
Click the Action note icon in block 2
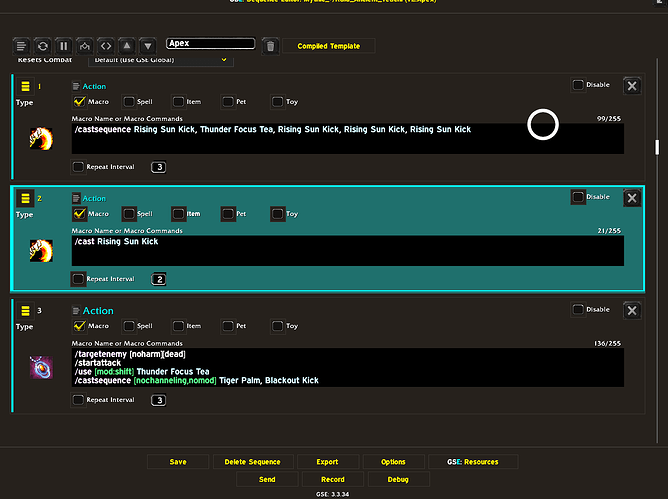click(x=76, y=198)
